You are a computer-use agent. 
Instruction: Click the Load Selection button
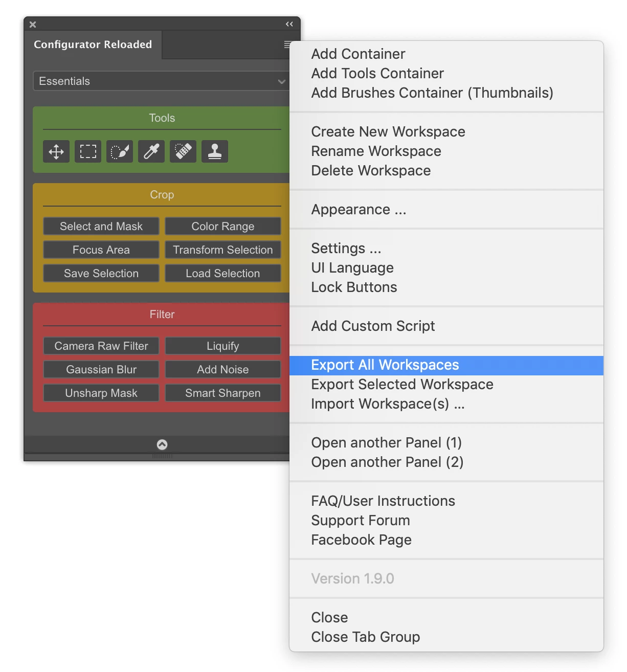tap(223, 273)
